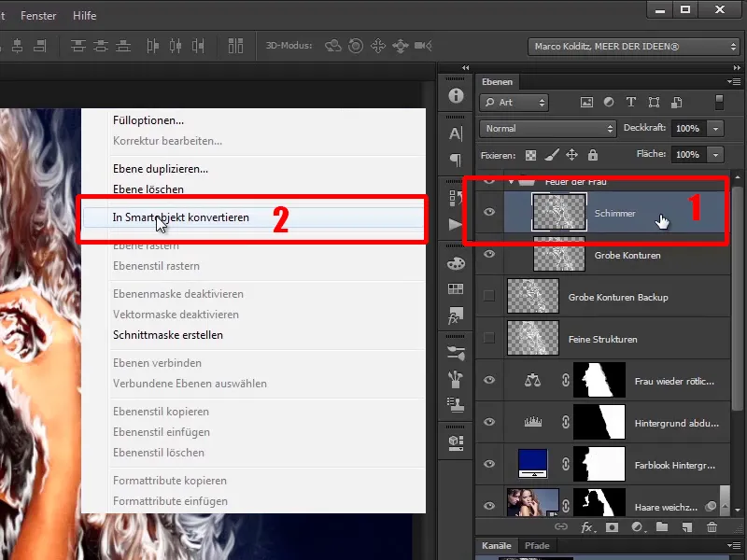Open the Fläche slider arrow

(715, 155)
